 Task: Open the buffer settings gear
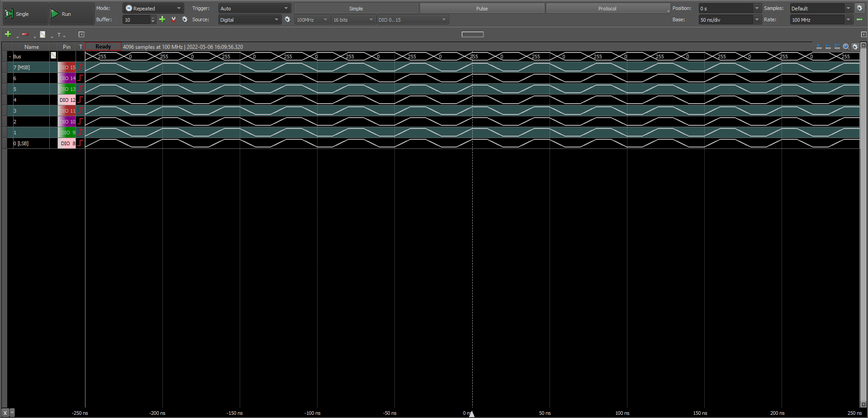click(185, 19)
